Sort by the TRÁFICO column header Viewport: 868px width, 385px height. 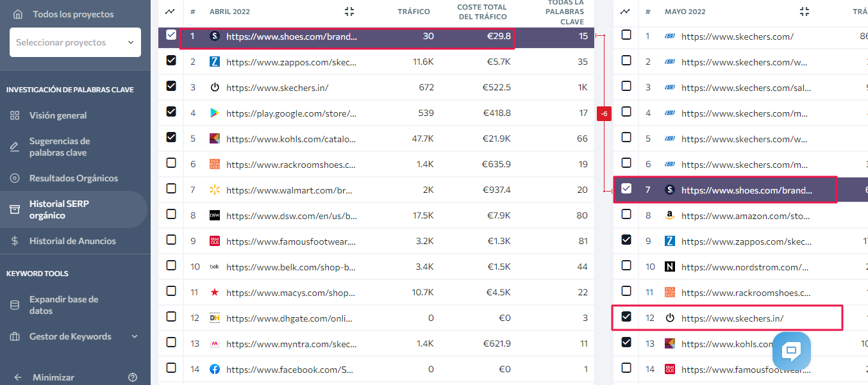pyautogui.click(x=414, y=12)
